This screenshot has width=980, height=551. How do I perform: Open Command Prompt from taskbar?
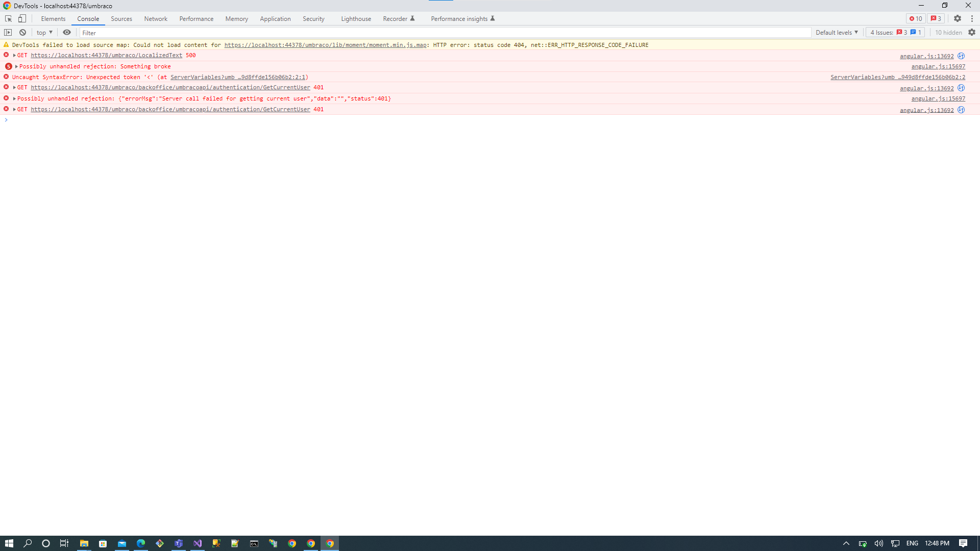[x=254, y=543]
